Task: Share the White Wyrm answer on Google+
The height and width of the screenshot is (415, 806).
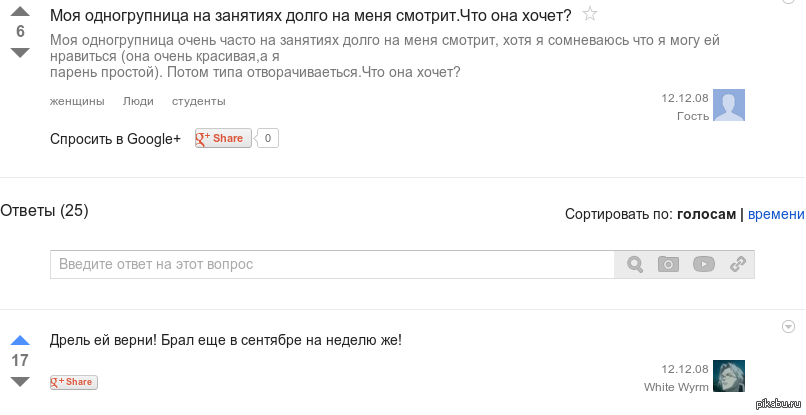Action: (74, 382)
